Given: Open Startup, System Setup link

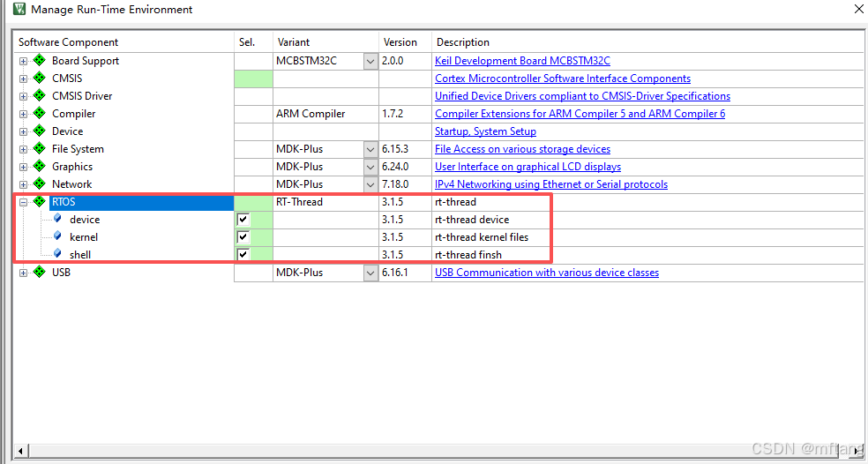Looking at the screenshot, I should [x=485, y=131].
